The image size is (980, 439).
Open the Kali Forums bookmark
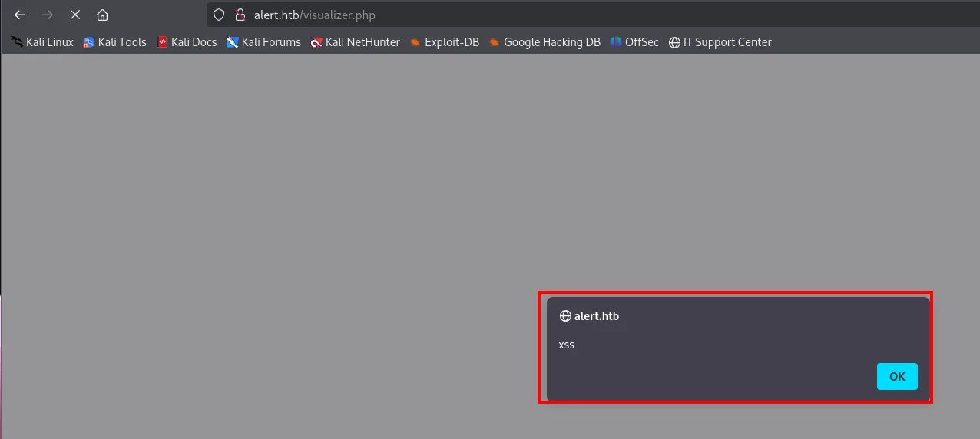click(263, 42)
